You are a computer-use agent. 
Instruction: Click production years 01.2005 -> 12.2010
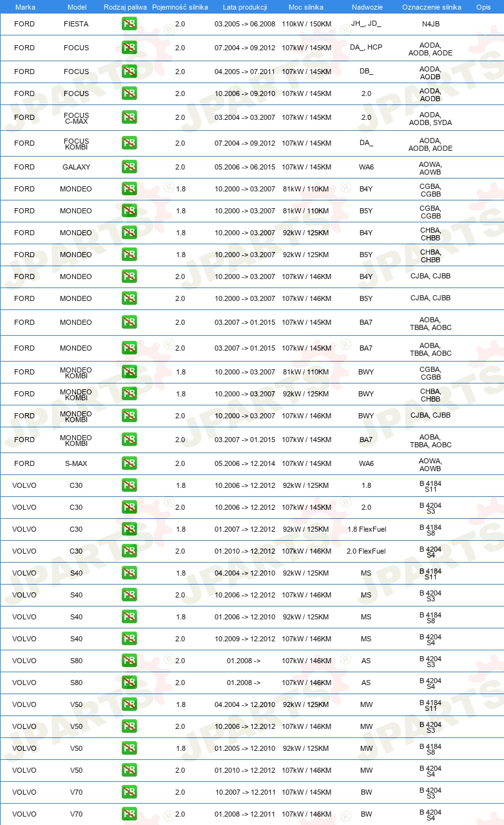pyautogui.click(x=245, y=748)
